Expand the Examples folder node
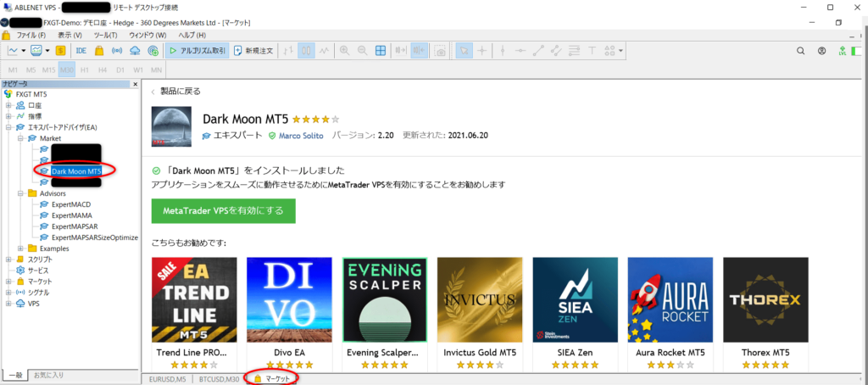 (x=20, y=248)
